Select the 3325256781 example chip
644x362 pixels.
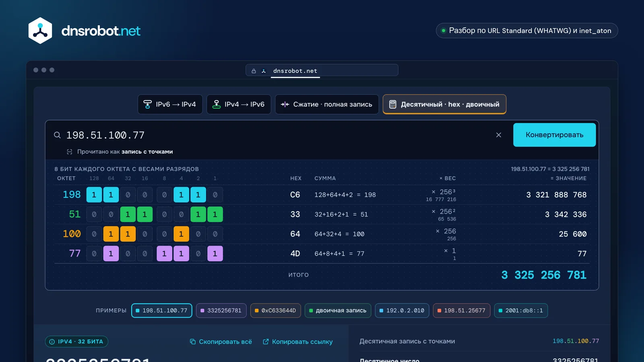point(221,311)
